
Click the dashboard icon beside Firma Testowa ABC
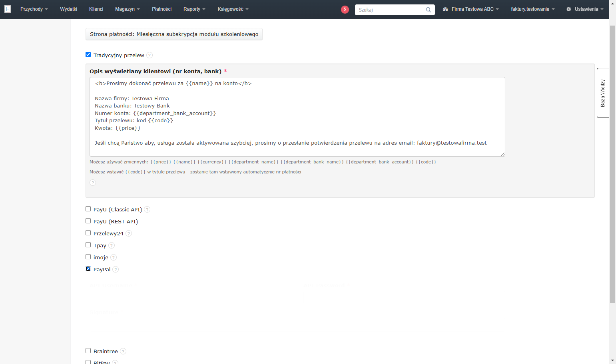click(445, 9)
